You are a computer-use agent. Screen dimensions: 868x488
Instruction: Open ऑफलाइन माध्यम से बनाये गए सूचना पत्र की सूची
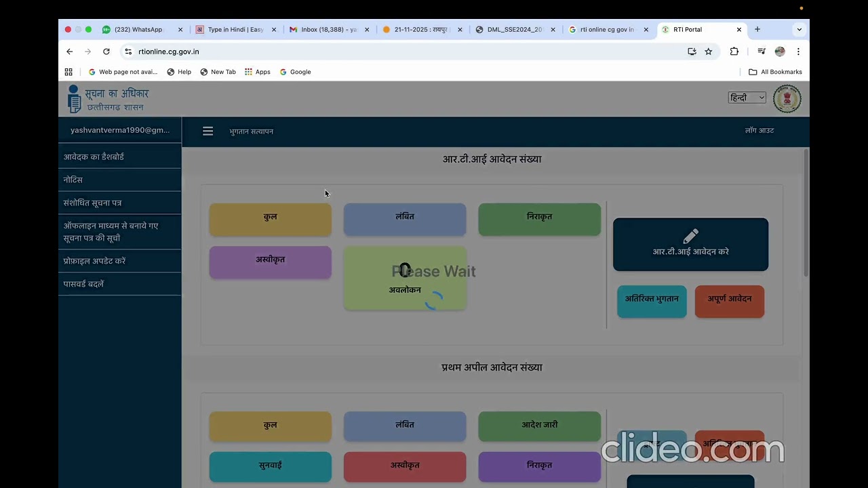click(120, 232)
